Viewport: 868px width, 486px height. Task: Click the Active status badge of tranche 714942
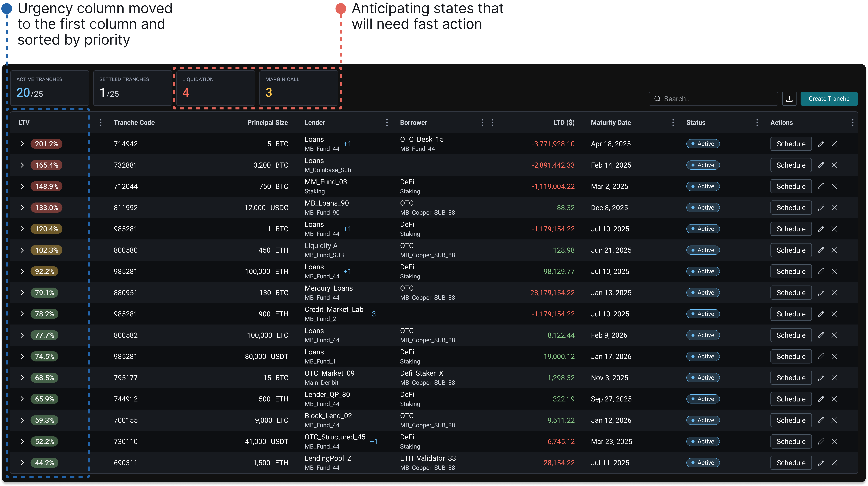point(703,144)
